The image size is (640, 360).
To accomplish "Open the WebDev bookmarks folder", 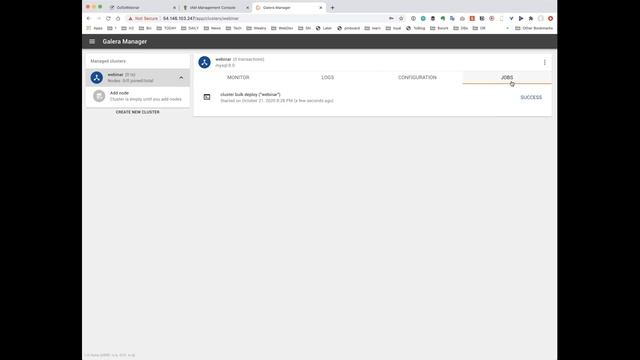I will (x=282, y=28).
